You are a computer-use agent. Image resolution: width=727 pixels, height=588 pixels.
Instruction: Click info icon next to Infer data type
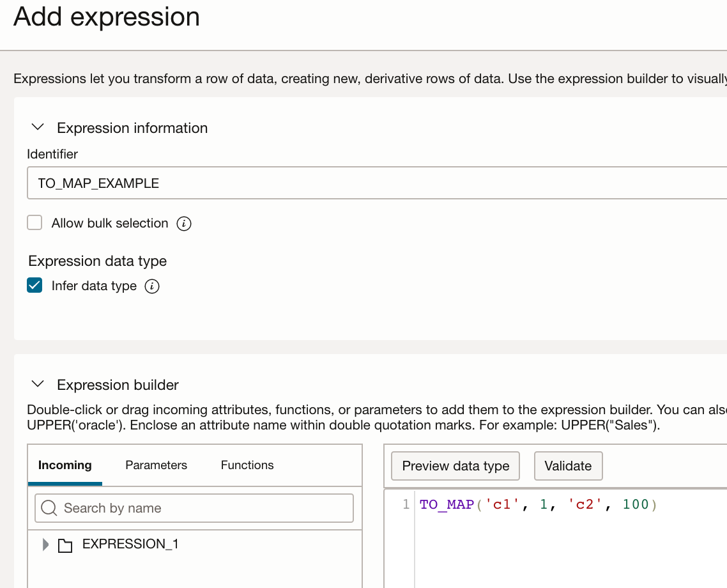pos(152,286)
